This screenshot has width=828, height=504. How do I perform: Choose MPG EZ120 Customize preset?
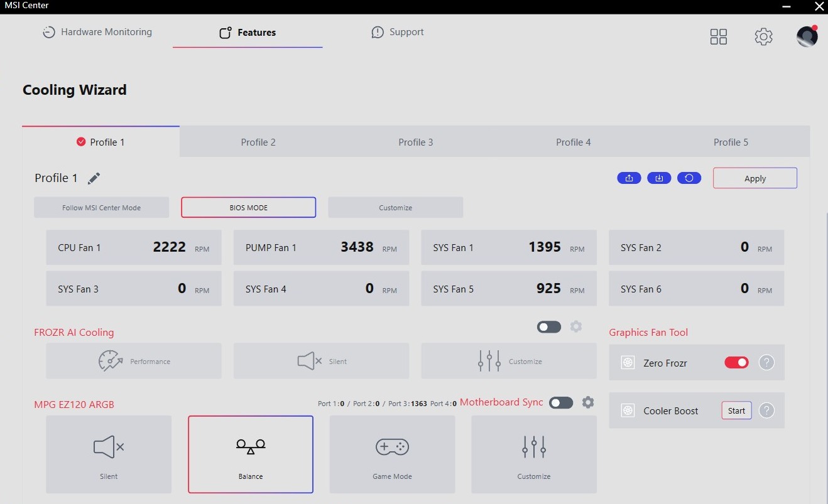pyautogui.click(x=534, y=454)
